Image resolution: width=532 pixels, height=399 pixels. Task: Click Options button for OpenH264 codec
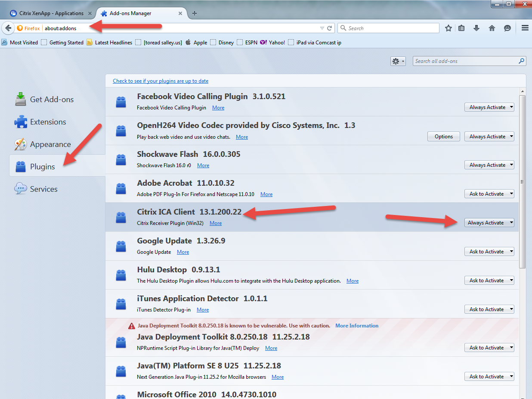point(444,137)
